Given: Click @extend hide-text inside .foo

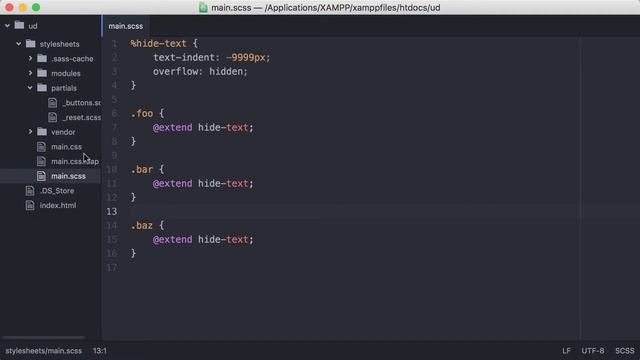Looking at the screenshot, I should 203,127.
